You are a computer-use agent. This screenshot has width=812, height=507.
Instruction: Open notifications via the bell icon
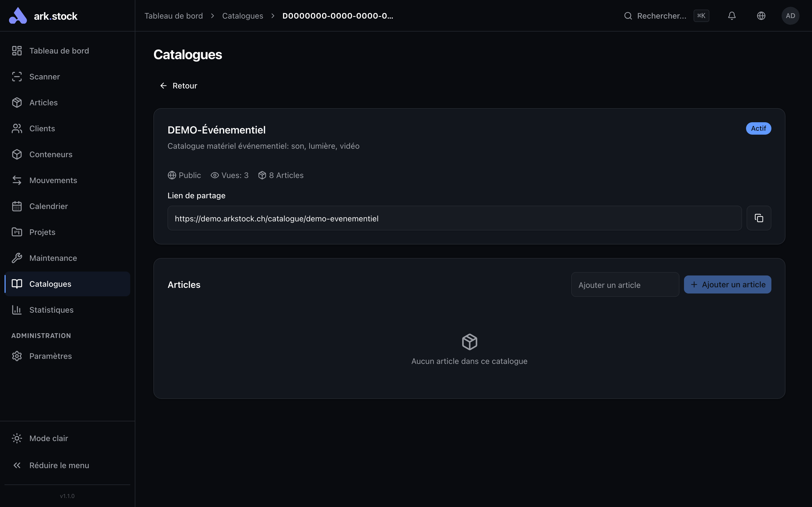click(732, 16)
